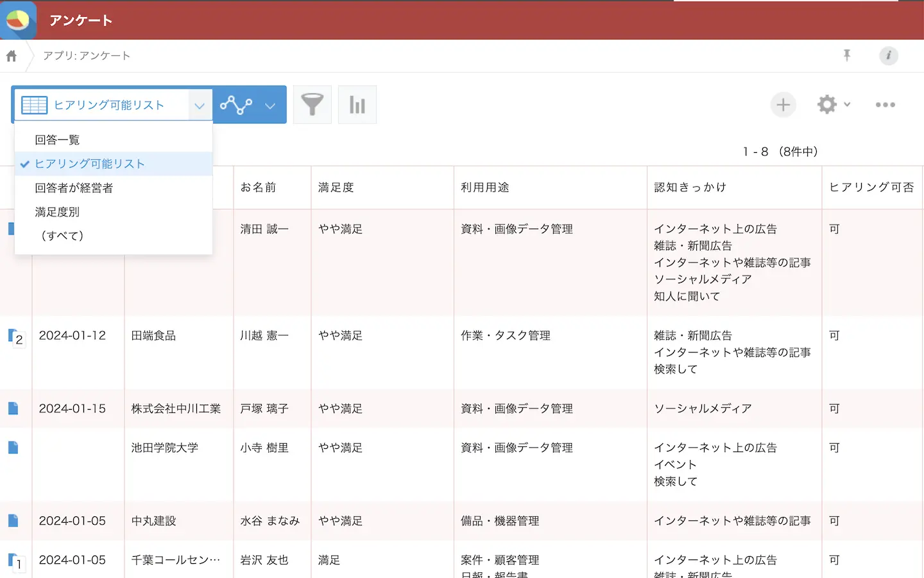Click the plus button to add record

(783, 105)
